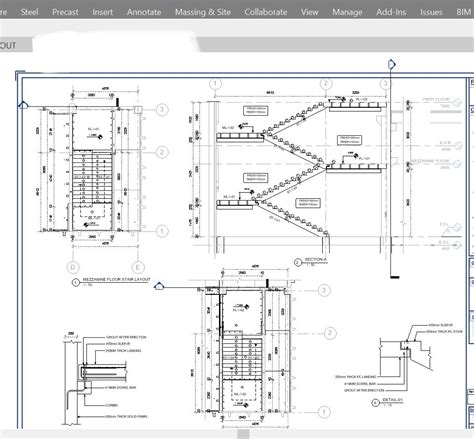Pick grid bubble 3 in mezzanine stair layout

[x=162, y=109]
